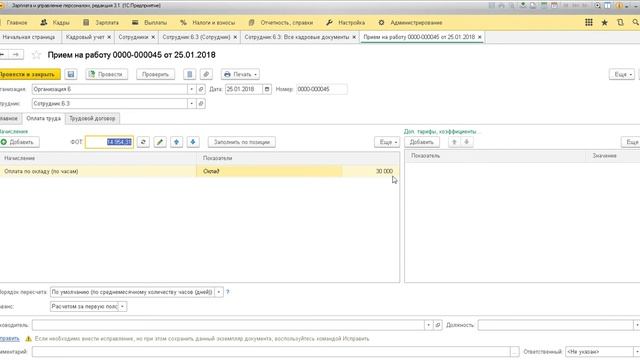Click the Должность input field
The height and width of the screenshot is (360, 640).
click(555, 325)
